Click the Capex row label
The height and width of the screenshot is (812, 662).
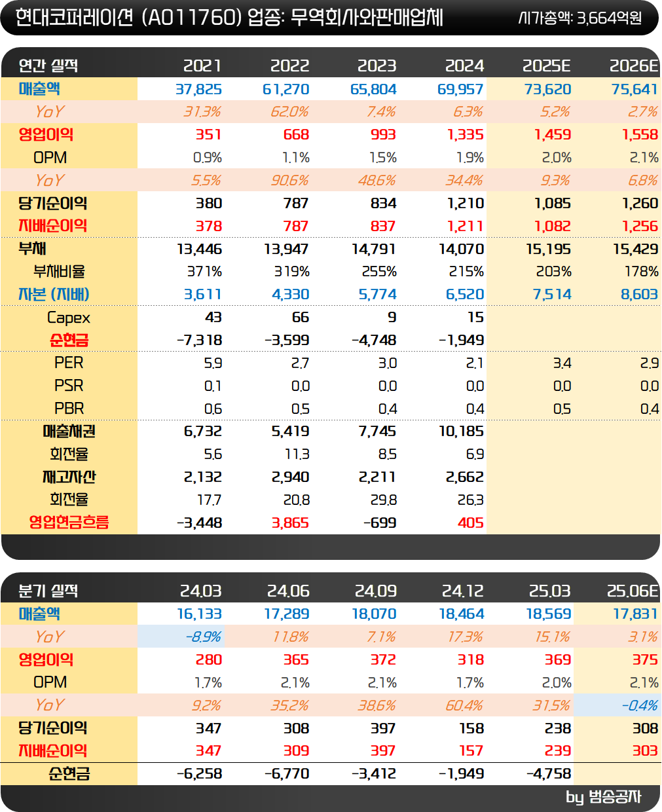pyautogui.click(x=69, y=318)
